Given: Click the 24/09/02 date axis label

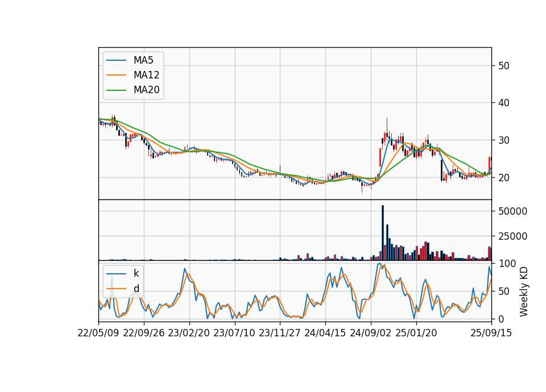Looking at the screenshot, I should (370, 333).
